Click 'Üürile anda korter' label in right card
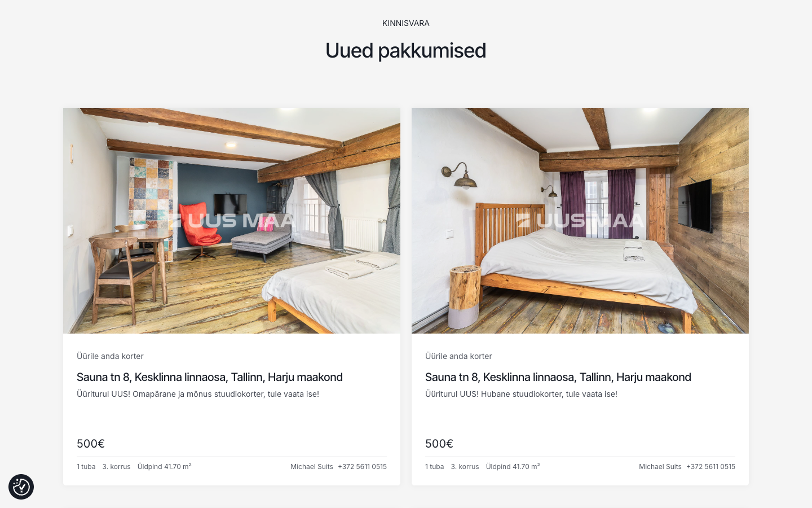The image size is (812, 508). [458, 356]
